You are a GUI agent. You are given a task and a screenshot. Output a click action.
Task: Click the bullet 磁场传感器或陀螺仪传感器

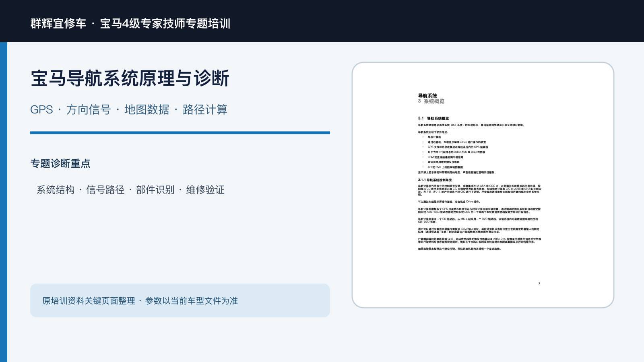444,162
